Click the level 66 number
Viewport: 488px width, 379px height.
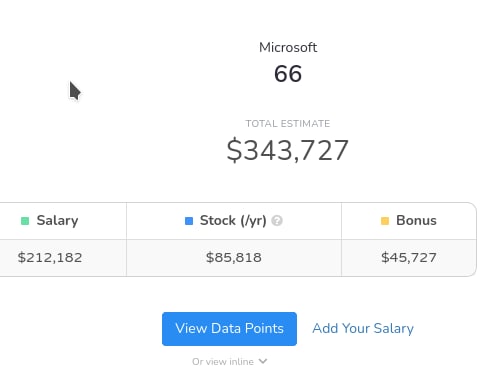pyautogui.click(x=288, y=74)
